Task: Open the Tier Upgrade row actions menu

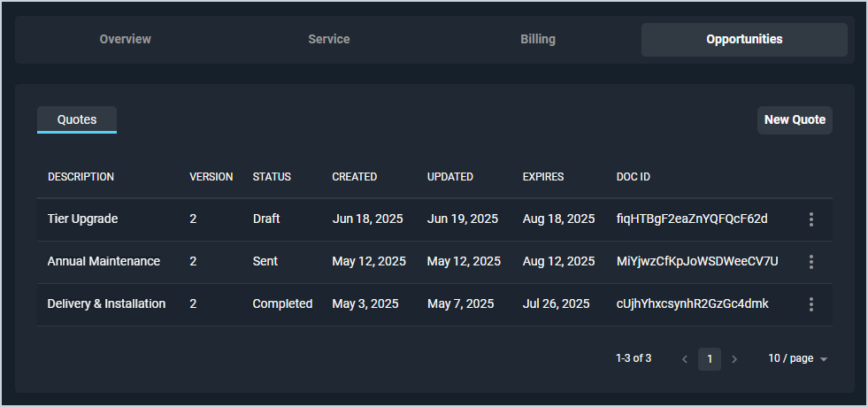Action: [810, 219]
